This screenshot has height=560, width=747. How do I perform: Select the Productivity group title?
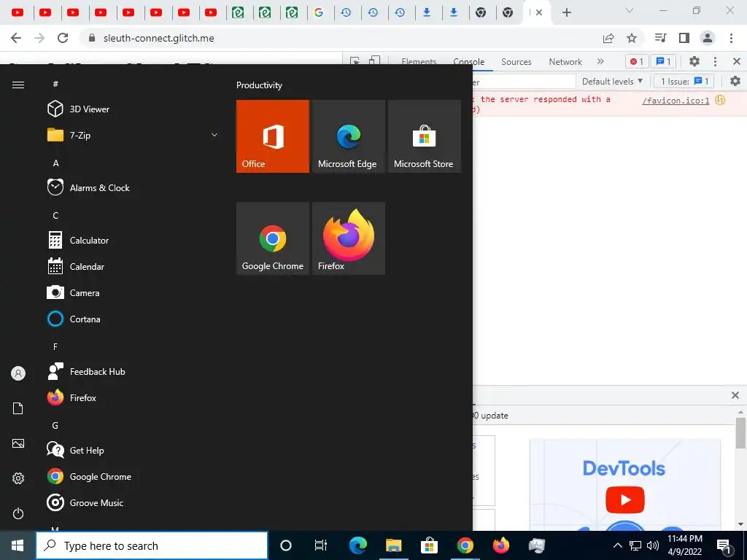coord(259,85)
